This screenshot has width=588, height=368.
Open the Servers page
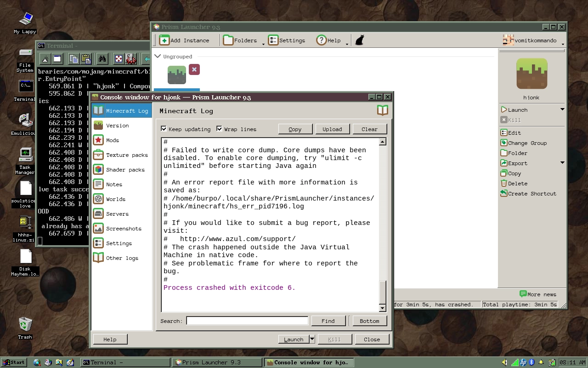click(122, 213)
